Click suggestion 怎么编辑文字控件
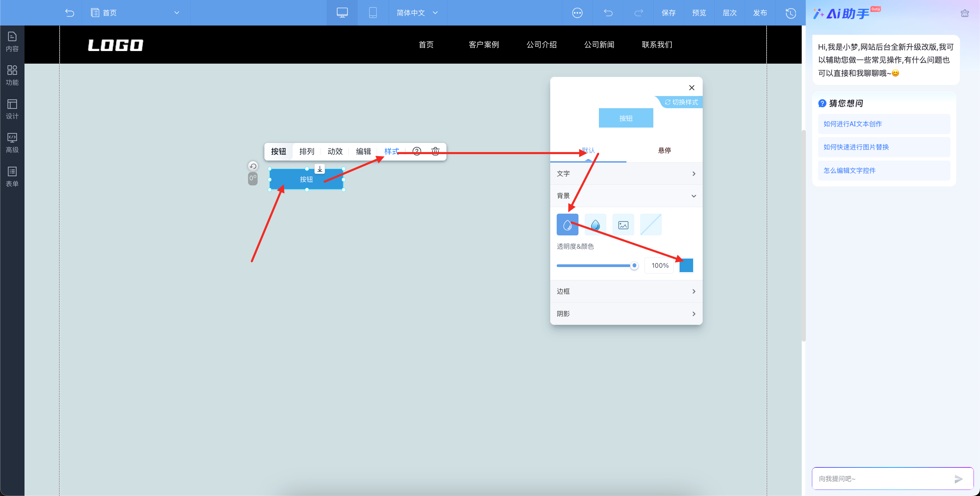 click(884, 170)
